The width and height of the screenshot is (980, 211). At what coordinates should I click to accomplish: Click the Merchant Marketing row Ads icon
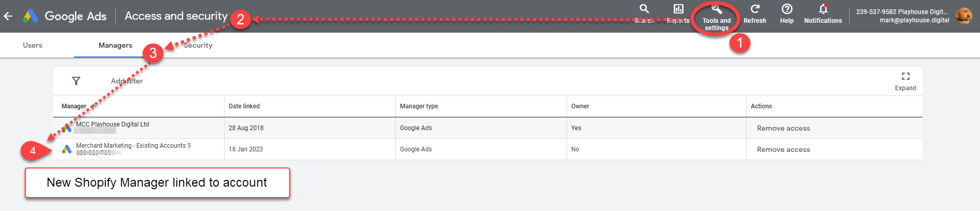pyautogui.click(x=66, y=149)
